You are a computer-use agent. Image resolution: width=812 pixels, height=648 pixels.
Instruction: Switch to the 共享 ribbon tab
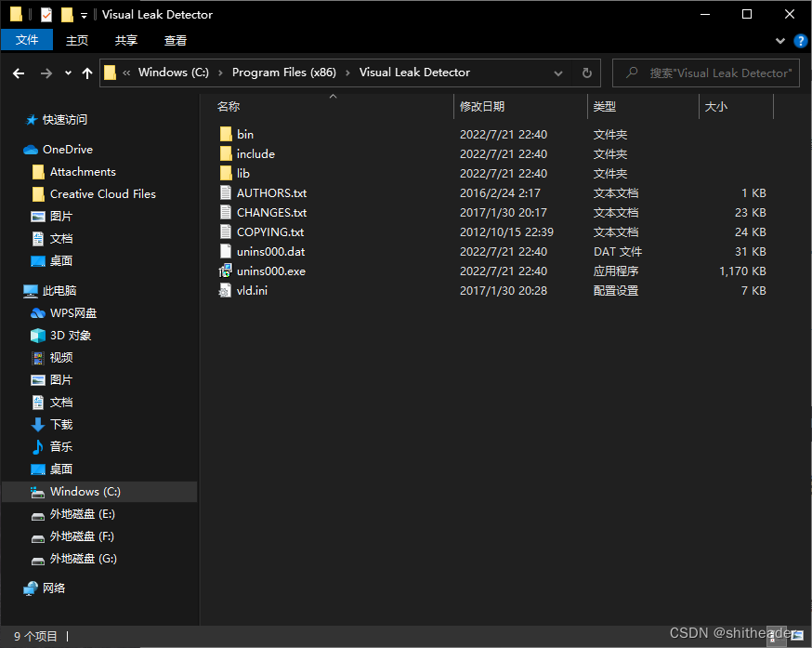pos(125,40)
